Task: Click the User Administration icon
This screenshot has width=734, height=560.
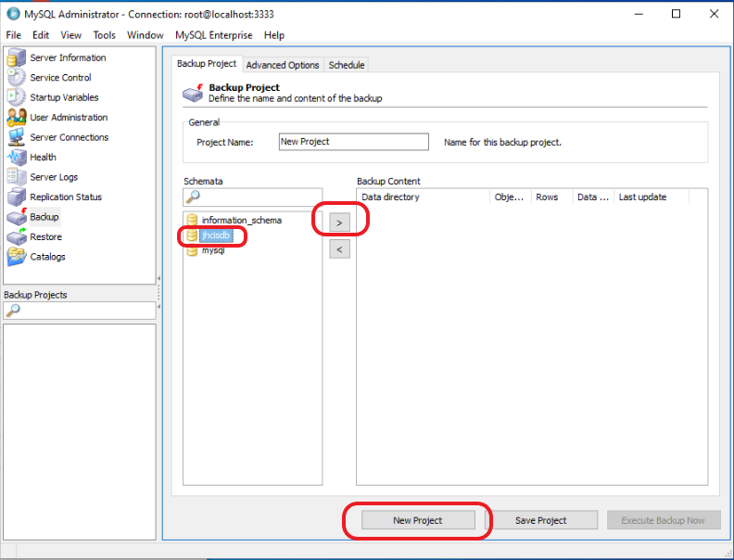Action: (x=17, y=118)
